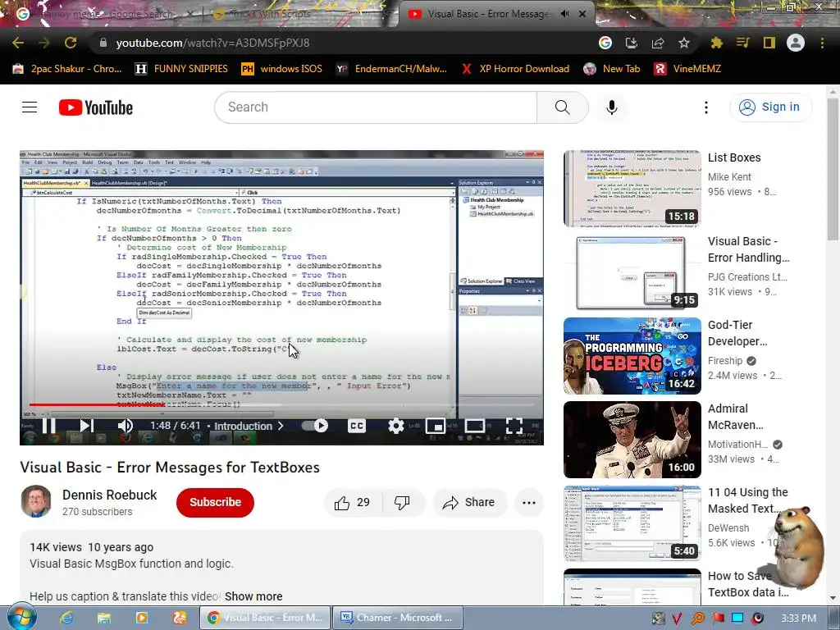Open the FUNNY SNIPPIES bookmark
This screenshot has width=840, height=630.
pos(181,69)
